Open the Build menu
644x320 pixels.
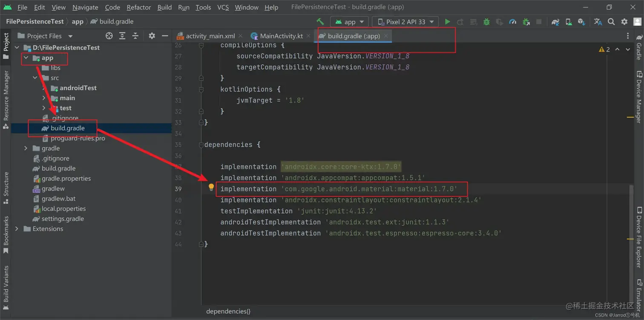point(164,7)
